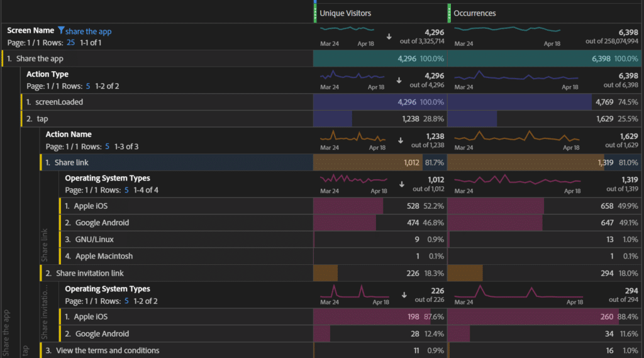Click the 1,629 25.5% occurrences cell

point(544,119)
